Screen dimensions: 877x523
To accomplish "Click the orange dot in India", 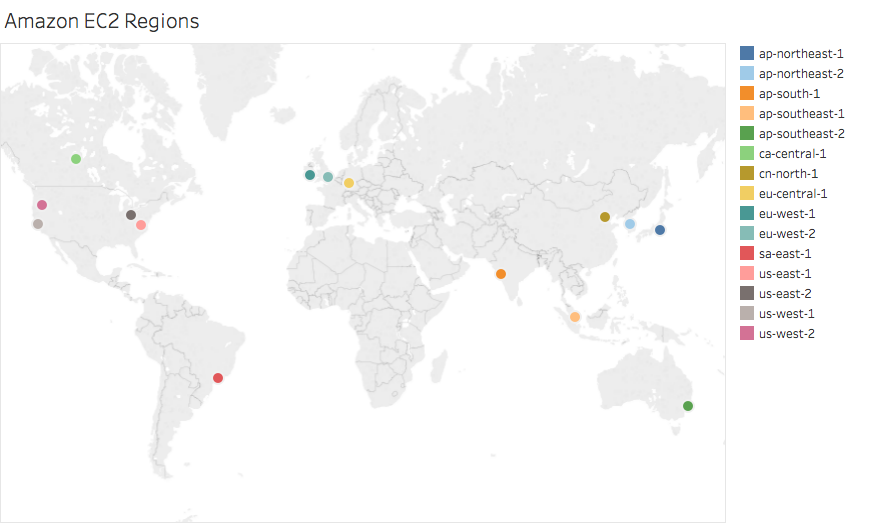I will pyautogui.click(x=501, y=274).
